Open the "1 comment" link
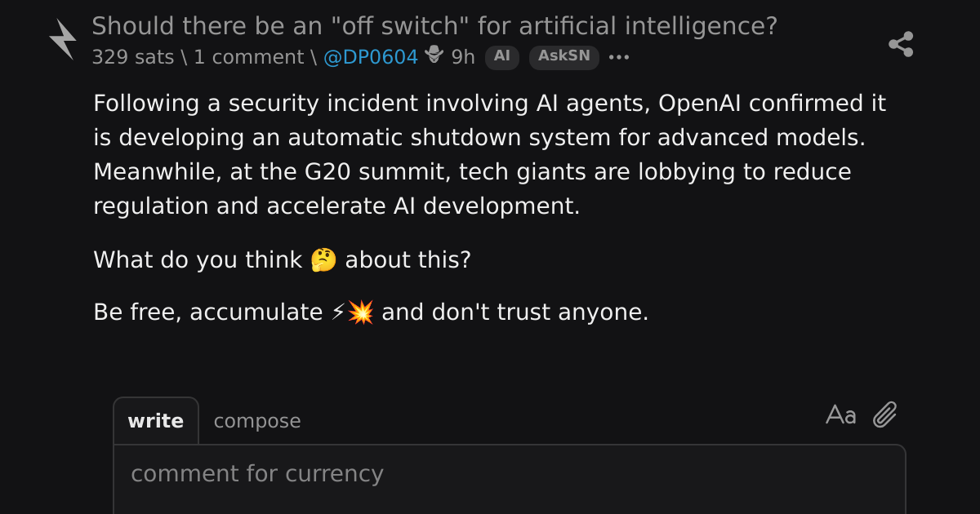Image resolution: width=980 pixels, height=514 pixels. point(248,57)
